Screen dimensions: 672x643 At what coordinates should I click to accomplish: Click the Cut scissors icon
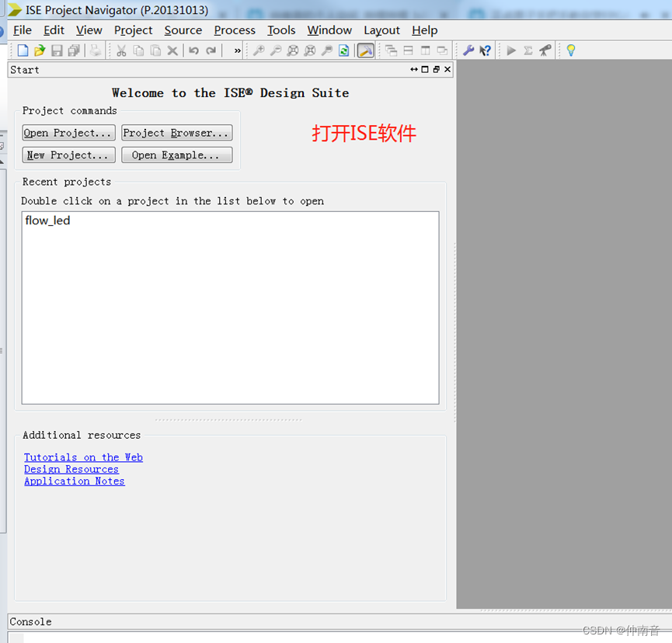point(121,50)
